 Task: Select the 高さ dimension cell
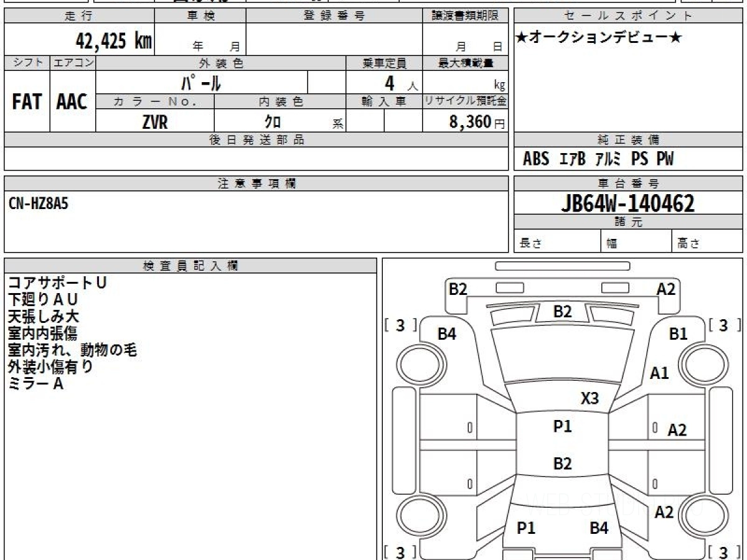(707, 241)
